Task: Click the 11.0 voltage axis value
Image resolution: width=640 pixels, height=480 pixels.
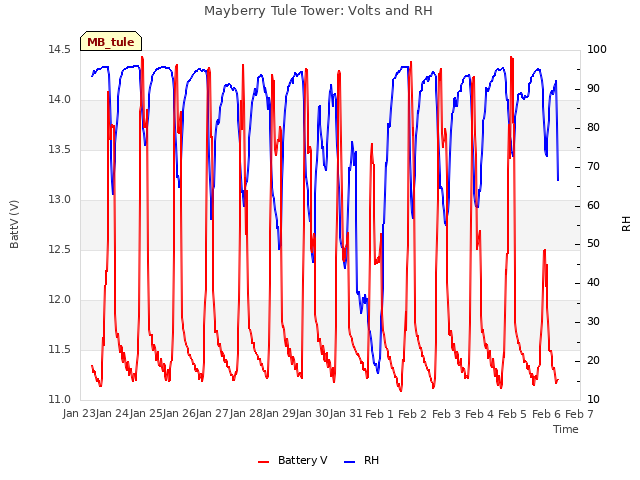Action: pyautogui.click(x=59, y=400)
